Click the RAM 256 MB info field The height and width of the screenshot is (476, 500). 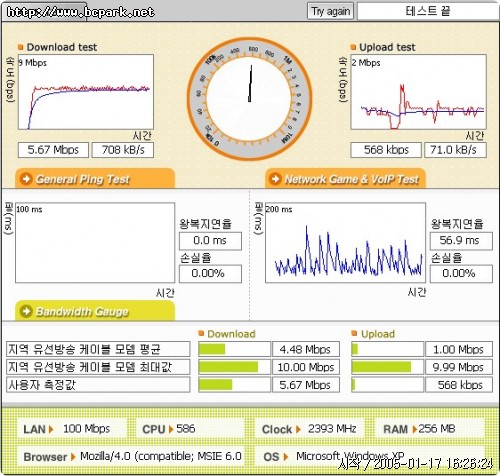point(429,428)
